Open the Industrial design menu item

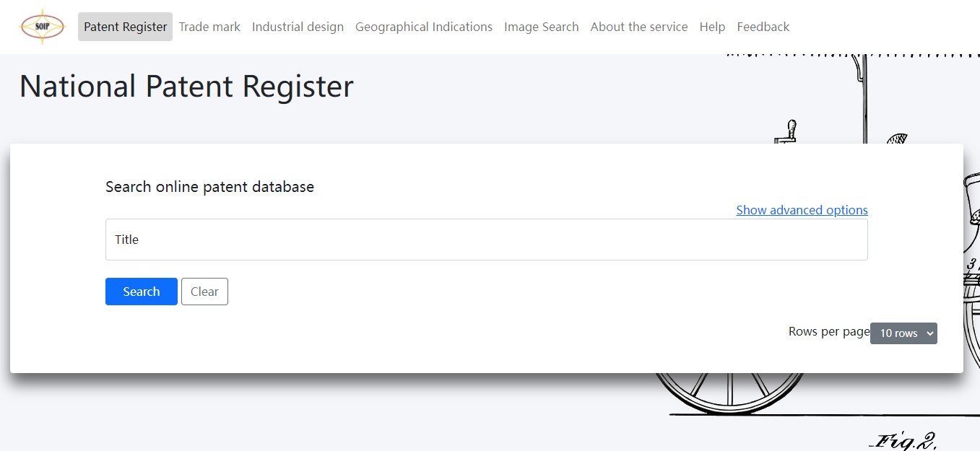tap(298, 27)
